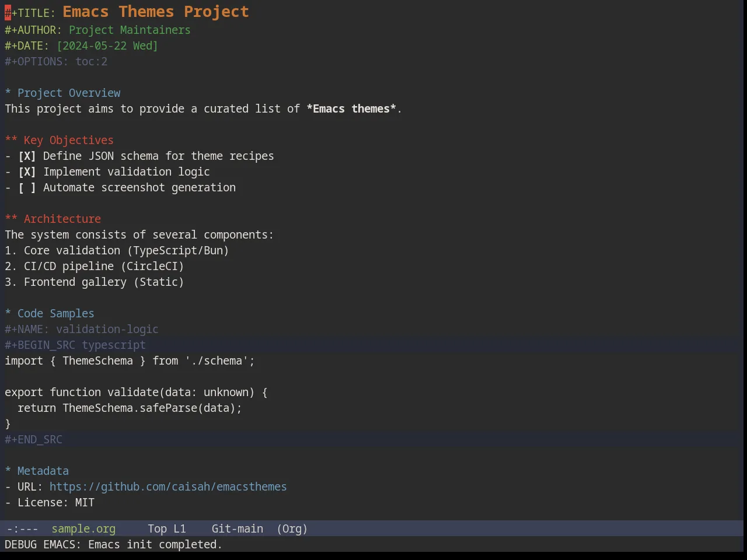This screenshot has width=747, height=560.
Task: Click the #+TITLE: keyword at the cursor
Action: coord(30,13)
